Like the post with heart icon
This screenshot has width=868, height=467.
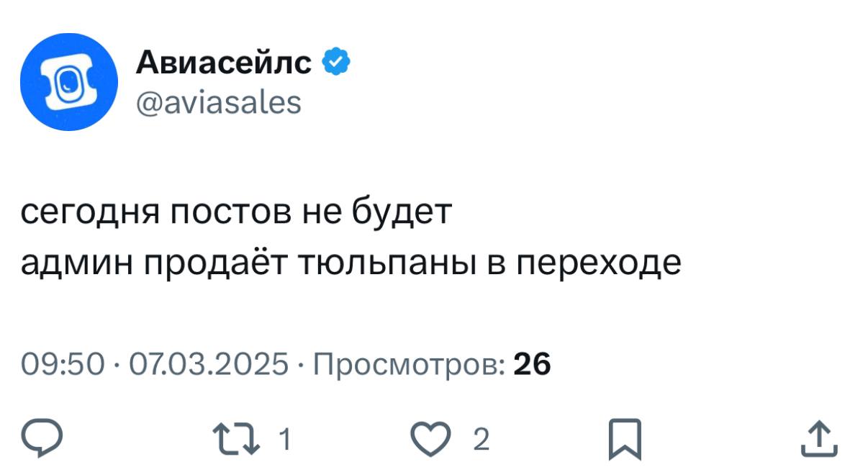(435, 439)
